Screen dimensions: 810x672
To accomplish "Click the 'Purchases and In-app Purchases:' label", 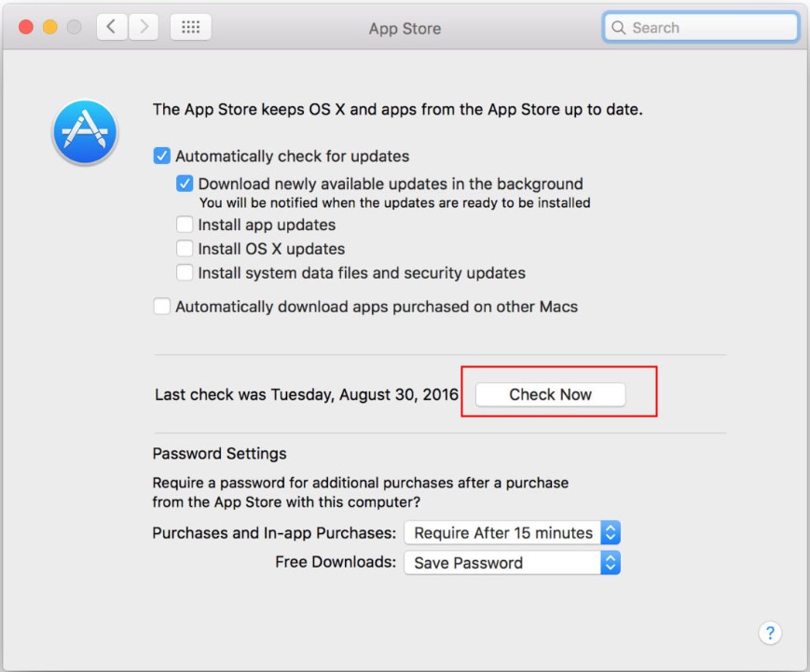I will (274, 532).
